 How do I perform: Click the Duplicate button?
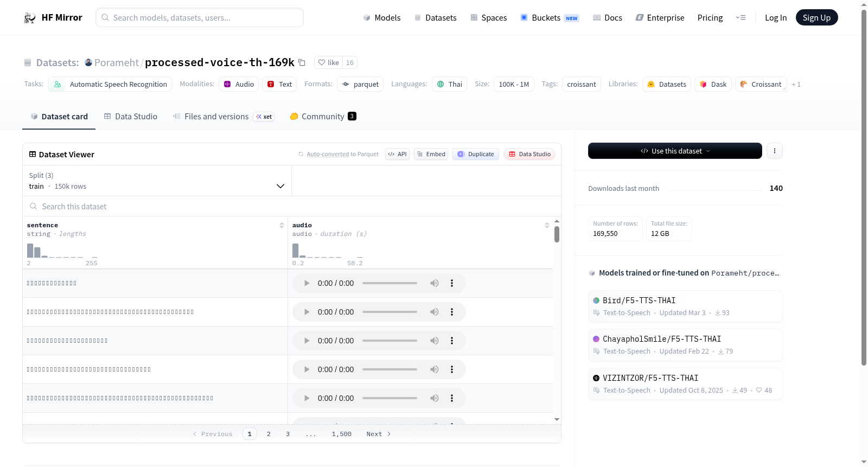tap(476, 154)
